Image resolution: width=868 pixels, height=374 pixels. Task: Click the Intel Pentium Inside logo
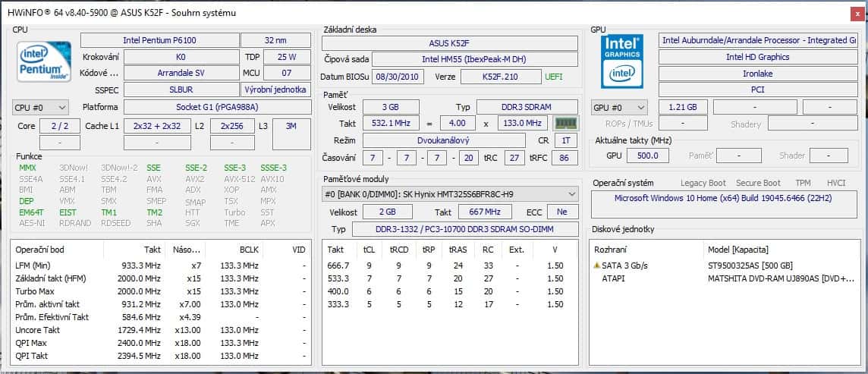pos(44,61)
